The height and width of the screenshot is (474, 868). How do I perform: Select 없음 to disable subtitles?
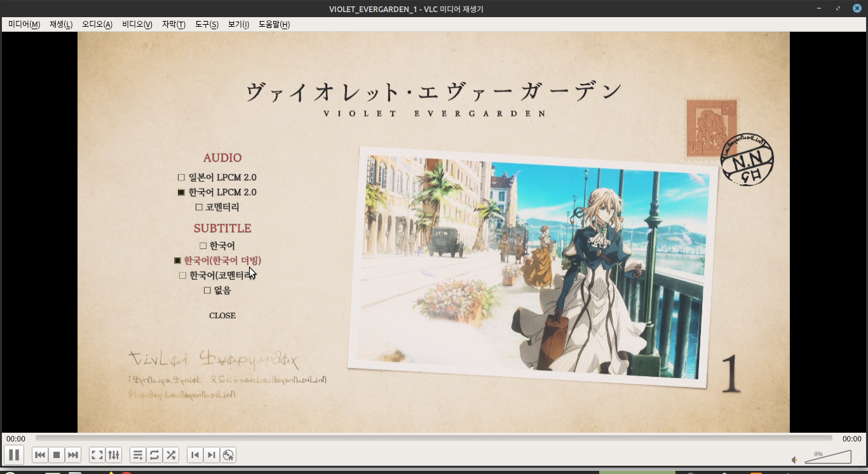[x=217, y=290]
